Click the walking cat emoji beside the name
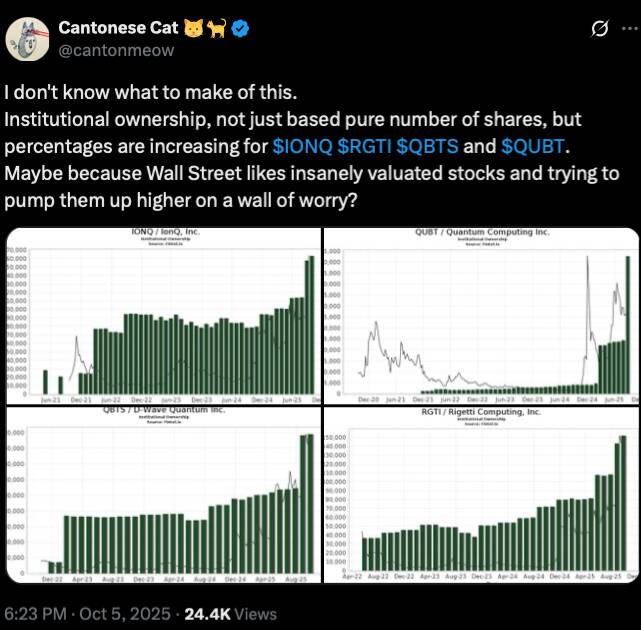The image size is (641, 630). tap(219, 27)
